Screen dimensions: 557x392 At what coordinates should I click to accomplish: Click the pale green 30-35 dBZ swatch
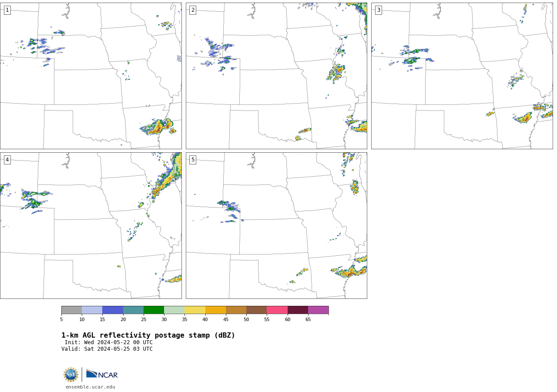[x=174, y=310]
